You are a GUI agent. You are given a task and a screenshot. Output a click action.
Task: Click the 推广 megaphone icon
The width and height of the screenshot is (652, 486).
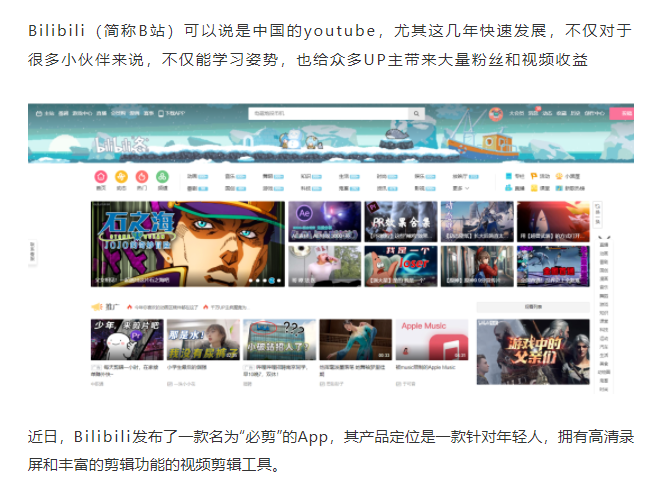tap(96, 307)
